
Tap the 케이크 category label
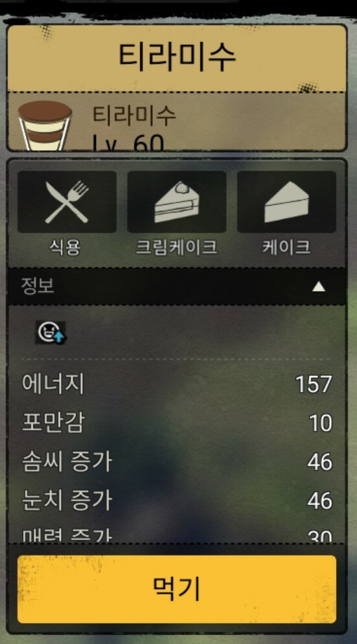[x=286, y=248]
